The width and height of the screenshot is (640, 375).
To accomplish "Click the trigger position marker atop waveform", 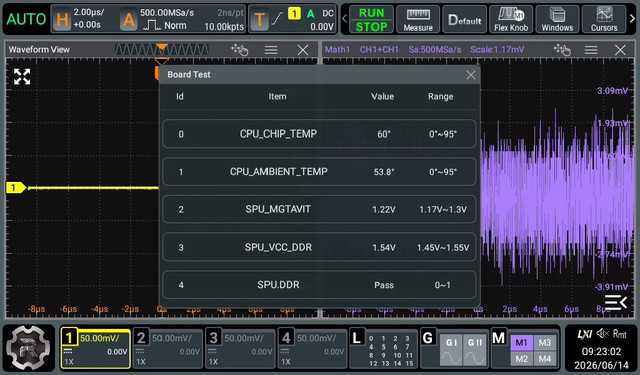I will [162, 62].
